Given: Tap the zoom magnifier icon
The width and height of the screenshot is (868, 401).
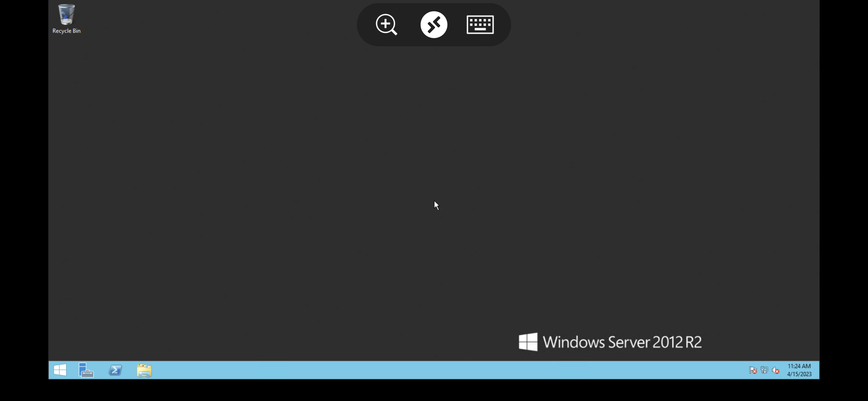Looking at the screenshot, I should pyautogui.click(x=386, y=25).
